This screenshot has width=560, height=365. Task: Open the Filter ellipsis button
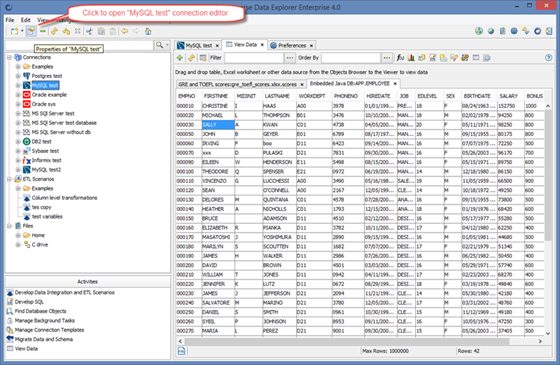[x=290, y=58]
